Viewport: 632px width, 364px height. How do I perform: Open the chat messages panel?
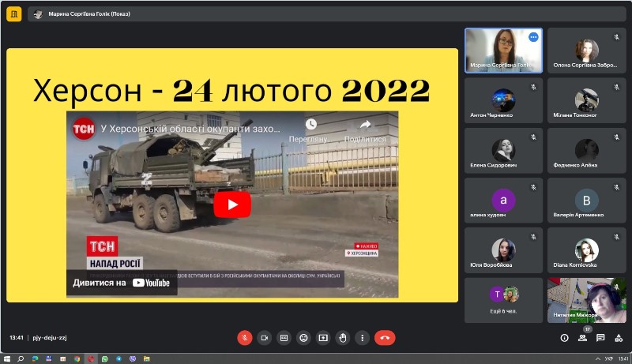coord(600,338)
